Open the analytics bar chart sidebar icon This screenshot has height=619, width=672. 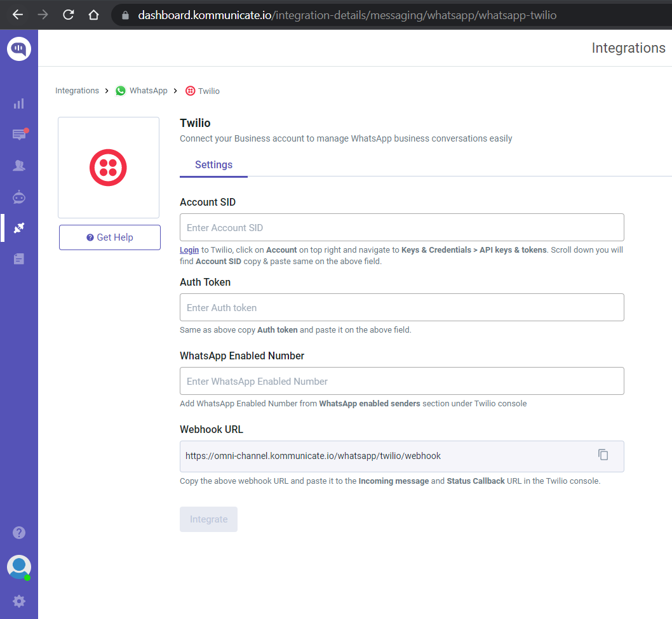coord(19,103)
